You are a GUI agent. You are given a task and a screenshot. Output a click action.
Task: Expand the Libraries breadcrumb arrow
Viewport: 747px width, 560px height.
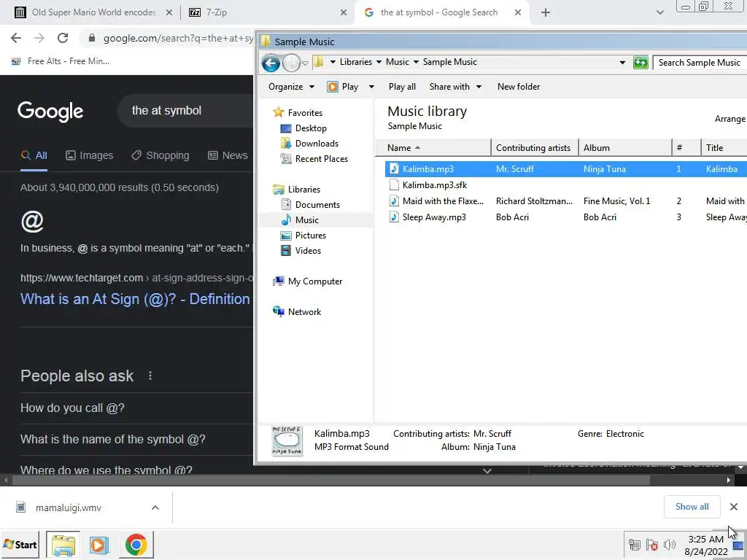click(379, 62)
